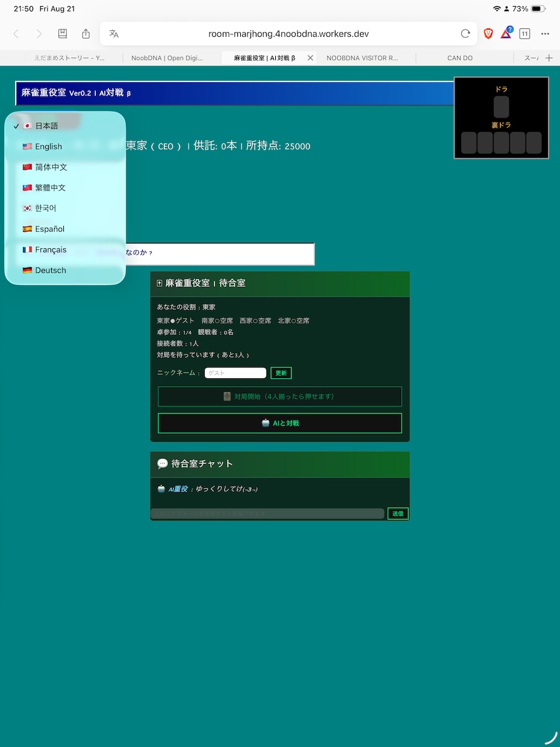Viewport: 560px width, 747px height.
Task: Click the 所持点: 25000 score text
Action: click(x=278, y=146)
